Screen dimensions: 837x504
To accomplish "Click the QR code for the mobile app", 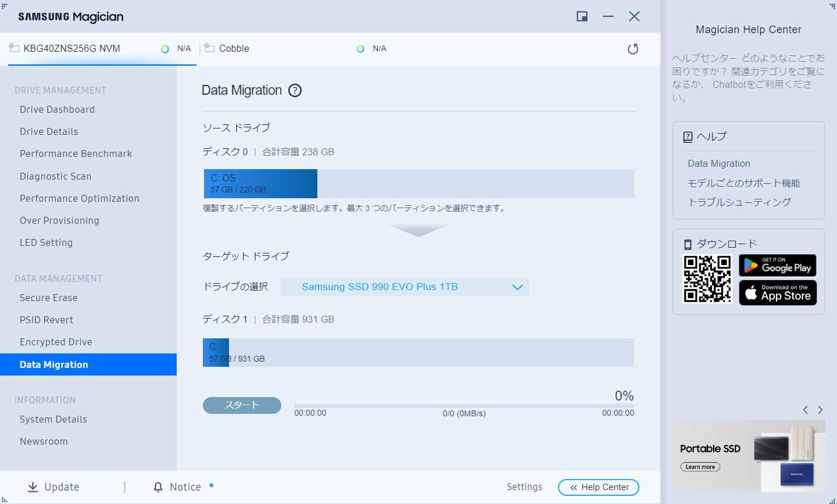I will [707, 279].
